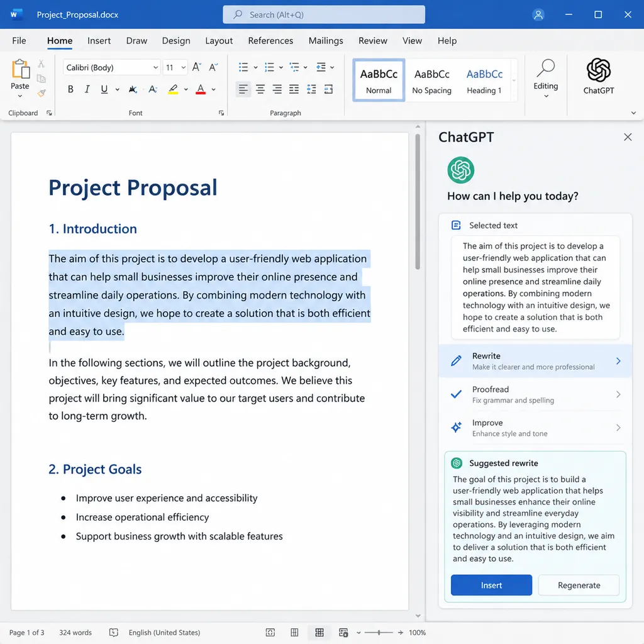Screen dimensions: 644x644
Task: Toggle justify alignment
Action: click(x=294, y=89)
